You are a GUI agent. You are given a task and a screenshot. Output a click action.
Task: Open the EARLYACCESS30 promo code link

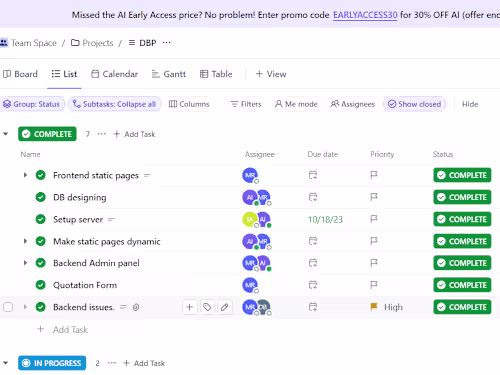pyautogui.click(x=365, y=15)
